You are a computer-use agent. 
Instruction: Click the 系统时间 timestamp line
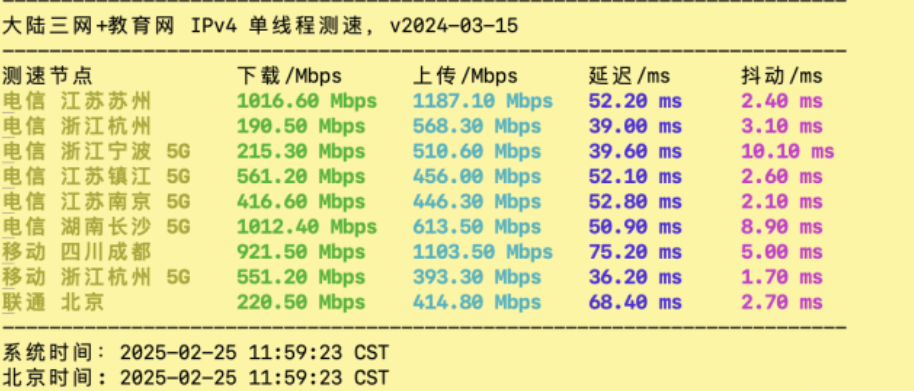(x=195, y=353)
